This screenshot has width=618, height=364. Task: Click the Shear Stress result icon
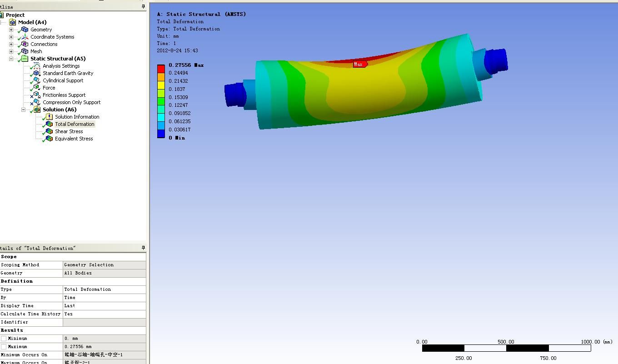[49, 131]
